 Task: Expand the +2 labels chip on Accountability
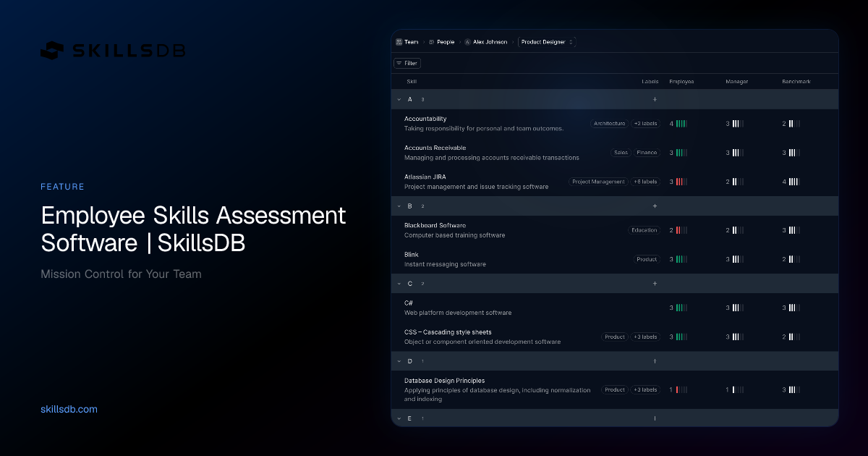645,124
